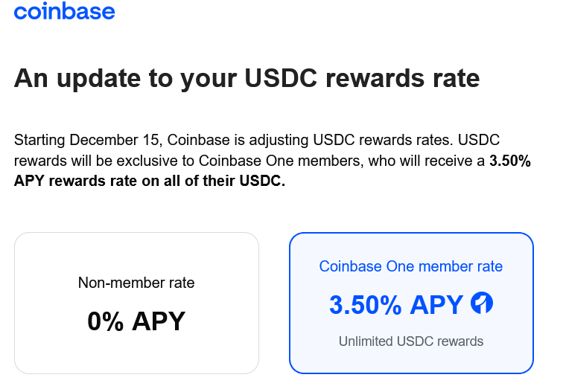Click the "Unlimited USDC rewards" caption
This screenshot has width=566, height=392.
(x=410, y=341)
